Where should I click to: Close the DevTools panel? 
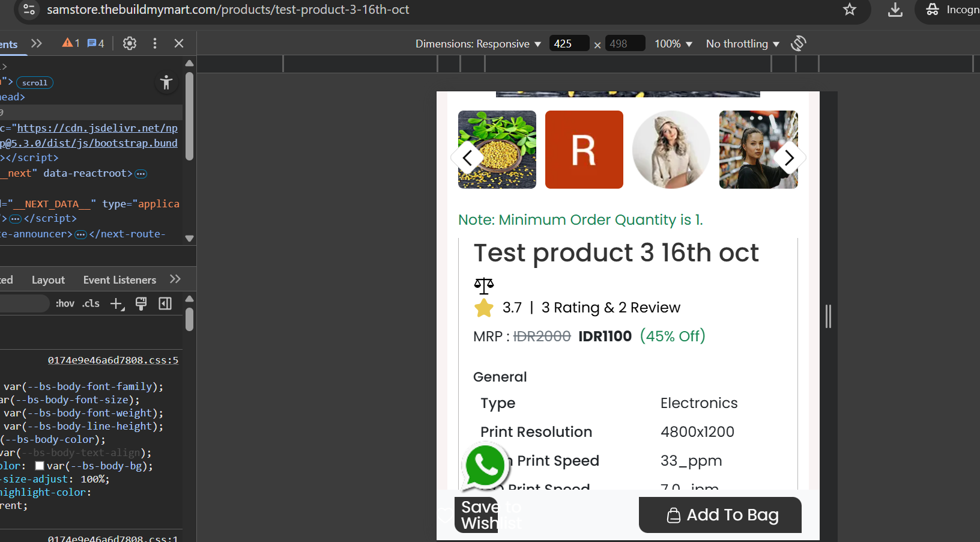click(179, 43)
